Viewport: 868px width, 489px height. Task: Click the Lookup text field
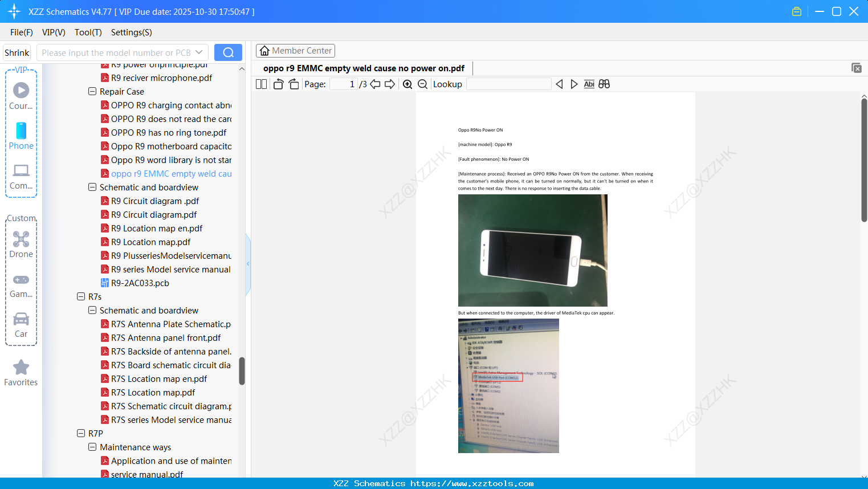(508, 84)
